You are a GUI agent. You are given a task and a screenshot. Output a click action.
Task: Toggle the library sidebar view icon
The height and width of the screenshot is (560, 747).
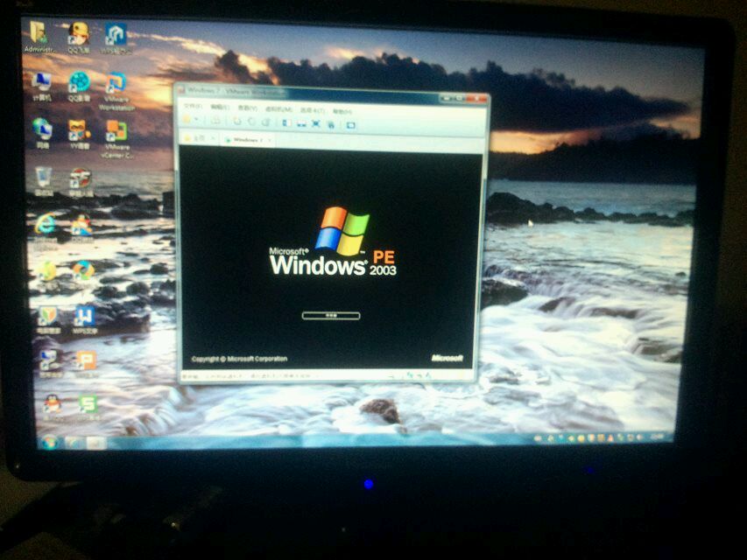click(x=286, y=123)
